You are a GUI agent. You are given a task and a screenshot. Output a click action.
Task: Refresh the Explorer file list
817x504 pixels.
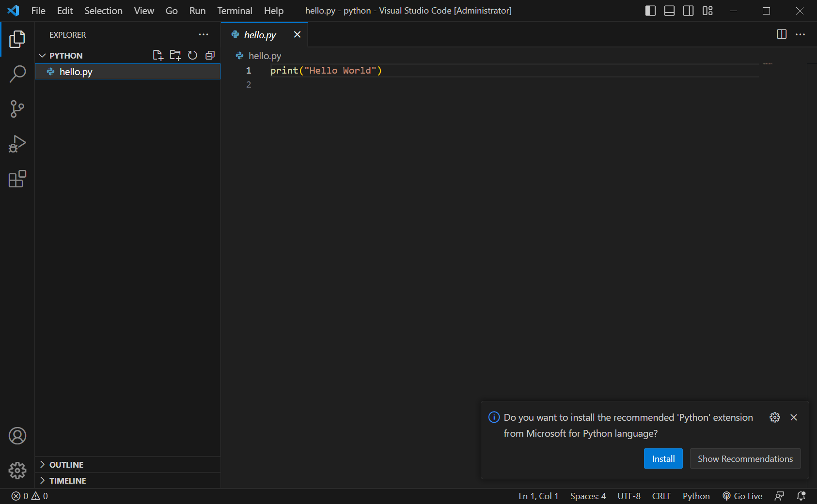pyautogui.click(x=193, y=55)
